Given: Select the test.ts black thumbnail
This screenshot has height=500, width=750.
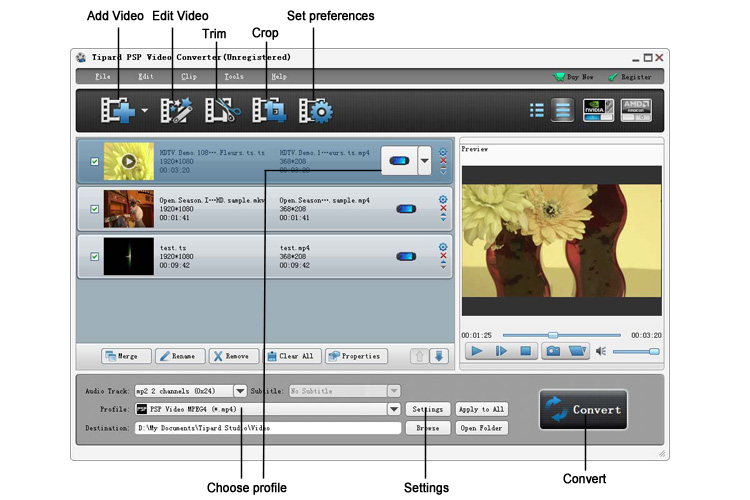Looking at the screenshot, I should pos(129,256).
